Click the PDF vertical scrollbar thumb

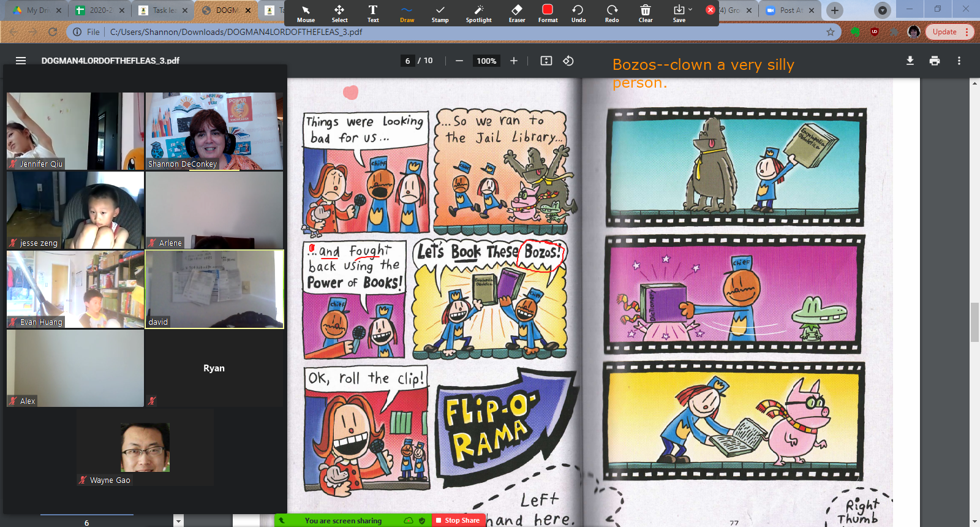click(x=974, y=322)
